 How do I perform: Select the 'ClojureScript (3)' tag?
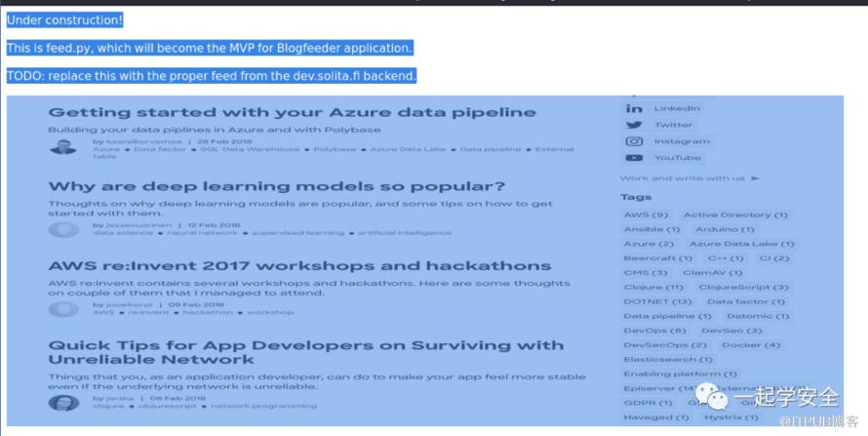743,287
